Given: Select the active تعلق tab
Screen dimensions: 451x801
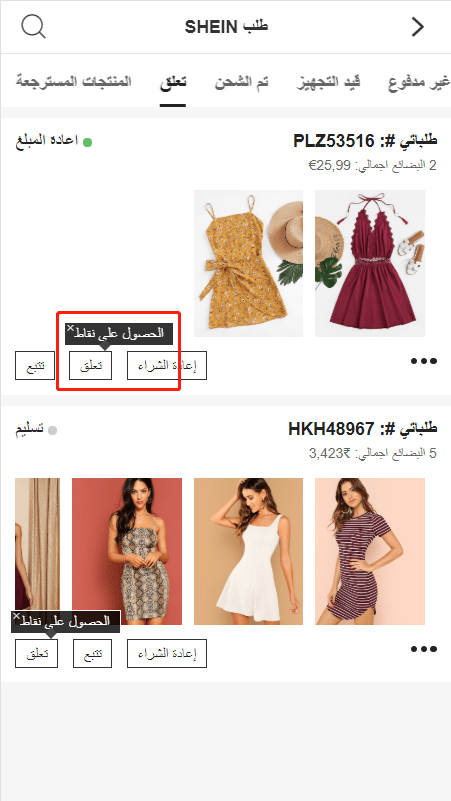Looking at the screenshot, I should (173, 82).
